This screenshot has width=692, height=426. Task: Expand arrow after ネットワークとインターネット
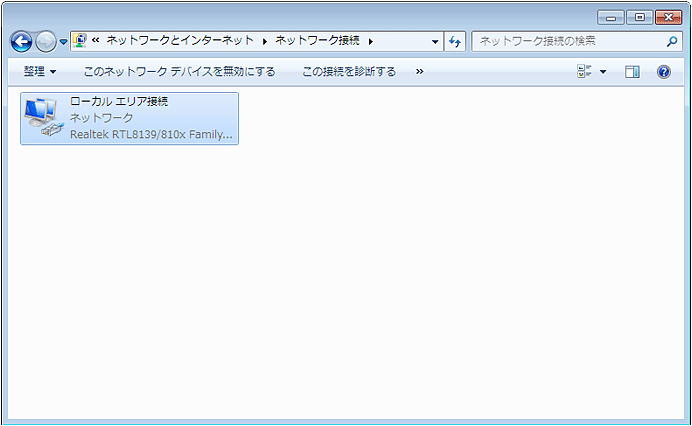pos(264,41)
